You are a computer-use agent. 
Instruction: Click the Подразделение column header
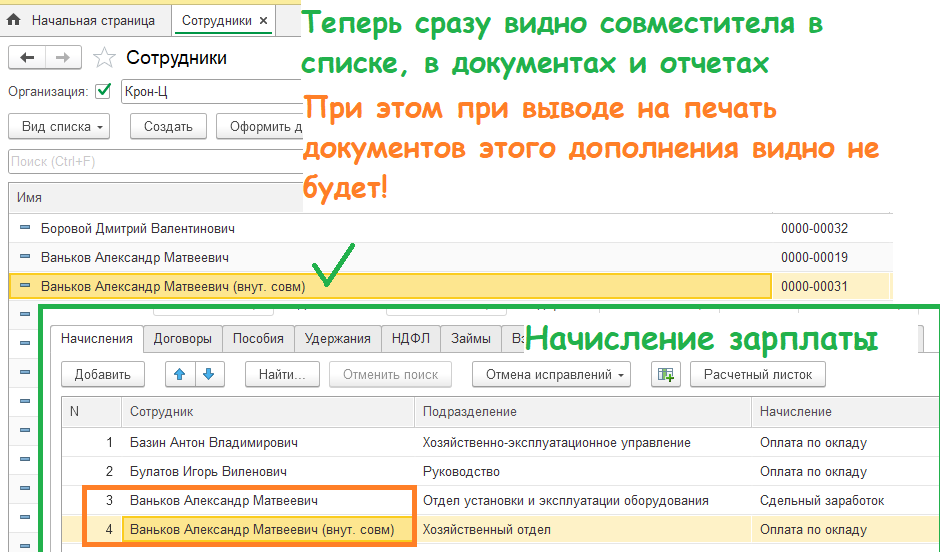pyautogui.click(x=583, y=412)
